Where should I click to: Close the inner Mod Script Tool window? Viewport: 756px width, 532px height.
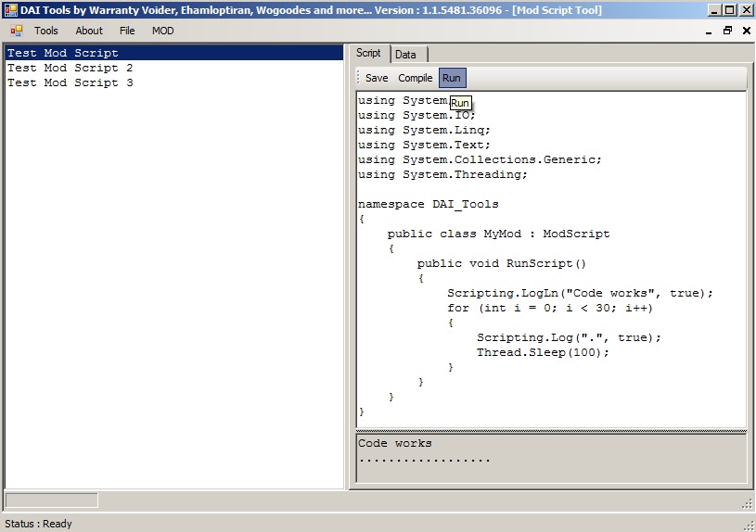coord(745,31)
